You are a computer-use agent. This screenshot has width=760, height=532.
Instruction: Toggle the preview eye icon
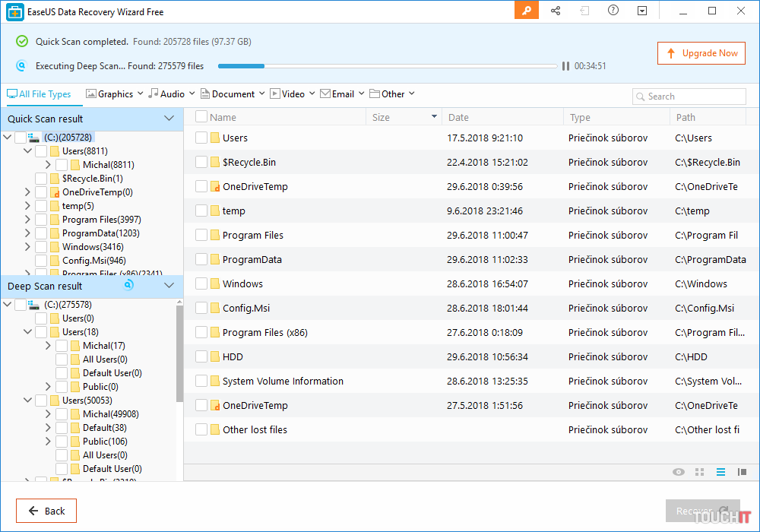pos(679,472)
